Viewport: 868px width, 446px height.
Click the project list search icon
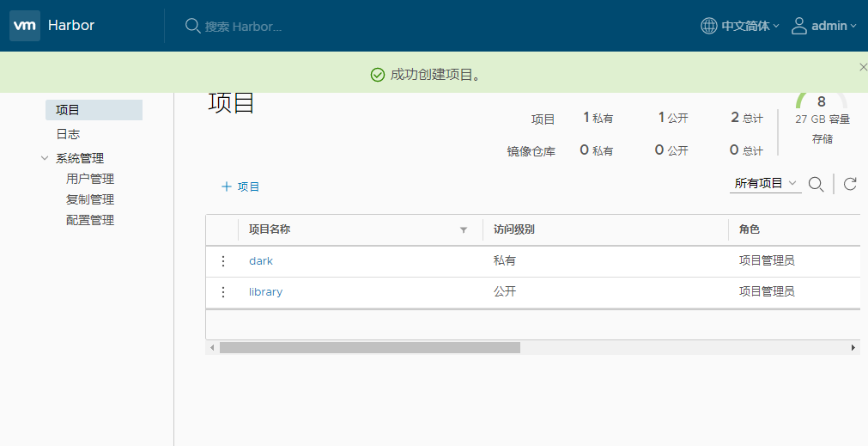(x=816, y=185)
